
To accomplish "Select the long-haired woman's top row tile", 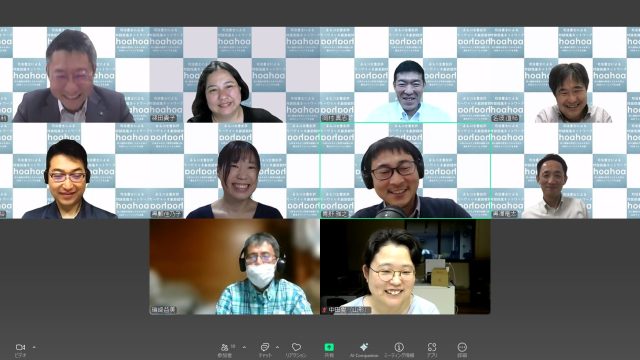I will coord(235,75).
